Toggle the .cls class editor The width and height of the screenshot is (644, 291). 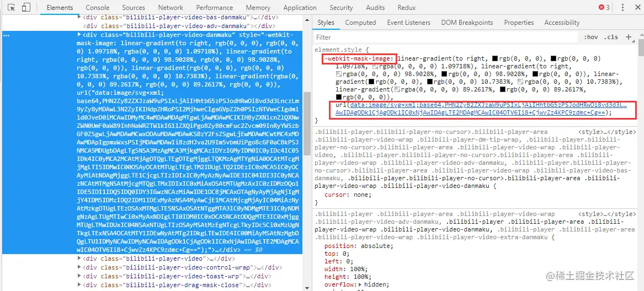tap(611, 37)
